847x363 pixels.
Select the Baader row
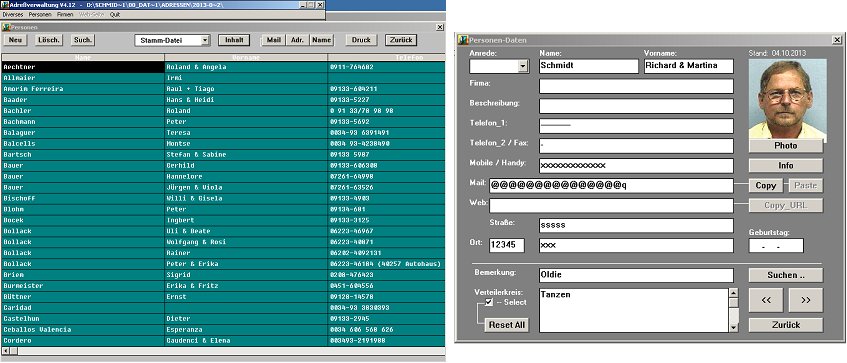(223, 100)
